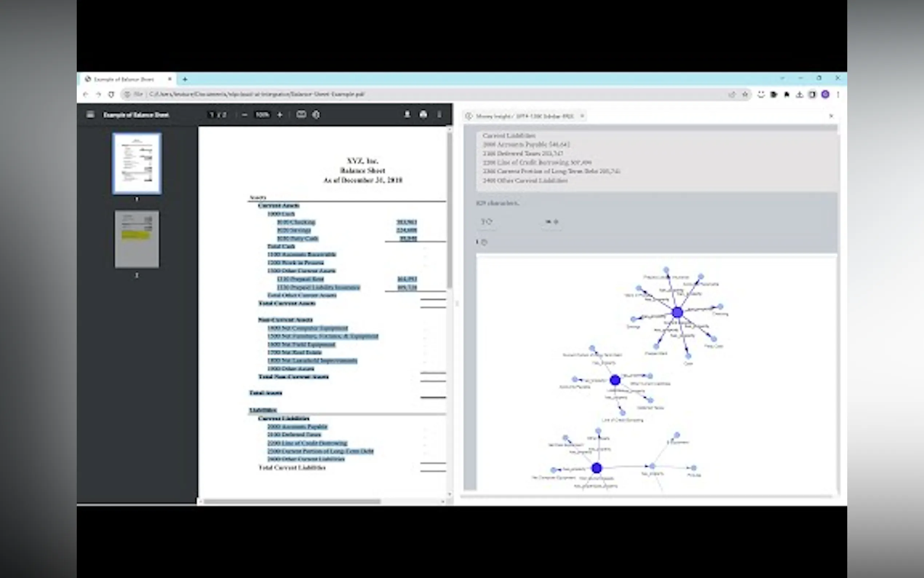The height and width of the screenshot is (578, 924).
Task: Close the Money Insight panel tab
Action: 582,116
